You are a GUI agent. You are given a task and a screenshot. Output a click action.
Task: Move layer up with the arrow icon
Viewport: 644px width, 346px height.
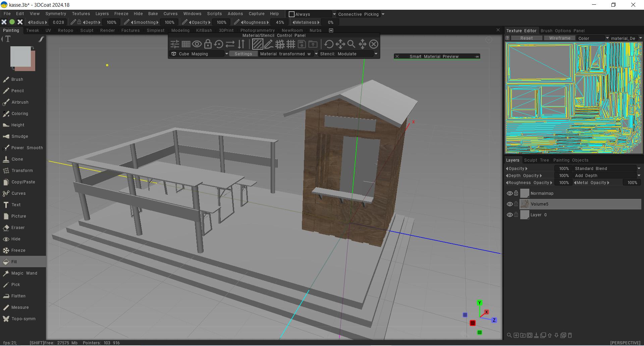[x=550, y=335]
